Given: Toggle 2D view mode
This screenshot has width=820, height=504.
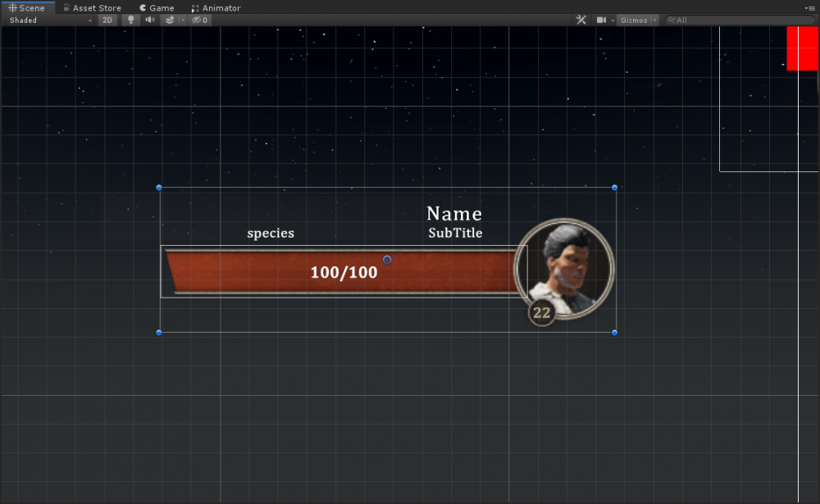Looking at the screenshot, I should [x=107, y=20].
